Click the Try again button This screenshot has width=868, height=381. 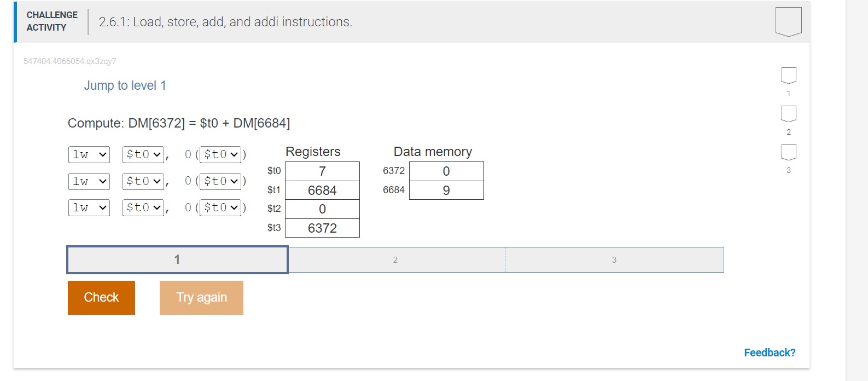(x=201, y=298)
